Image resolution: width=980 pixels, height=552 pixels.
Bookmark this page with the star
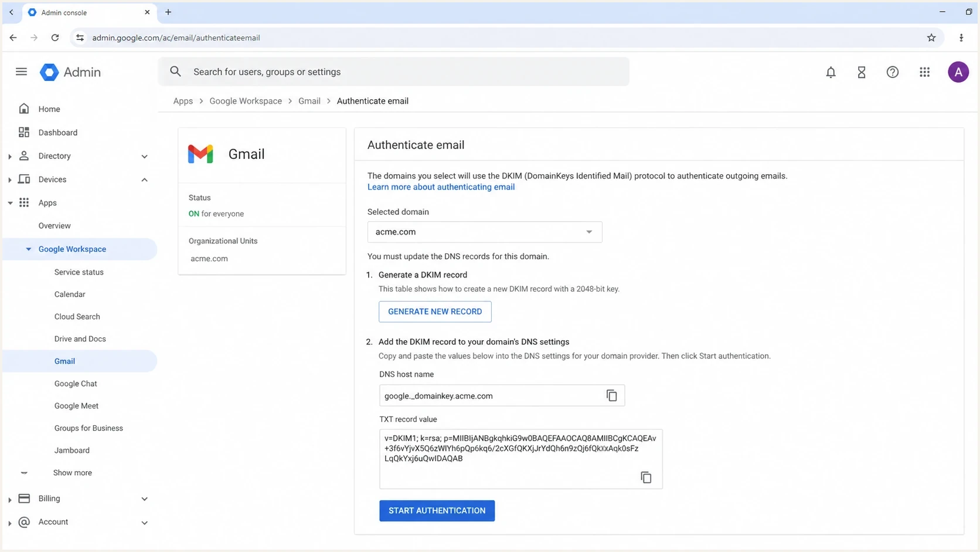[x=931, y=38]
